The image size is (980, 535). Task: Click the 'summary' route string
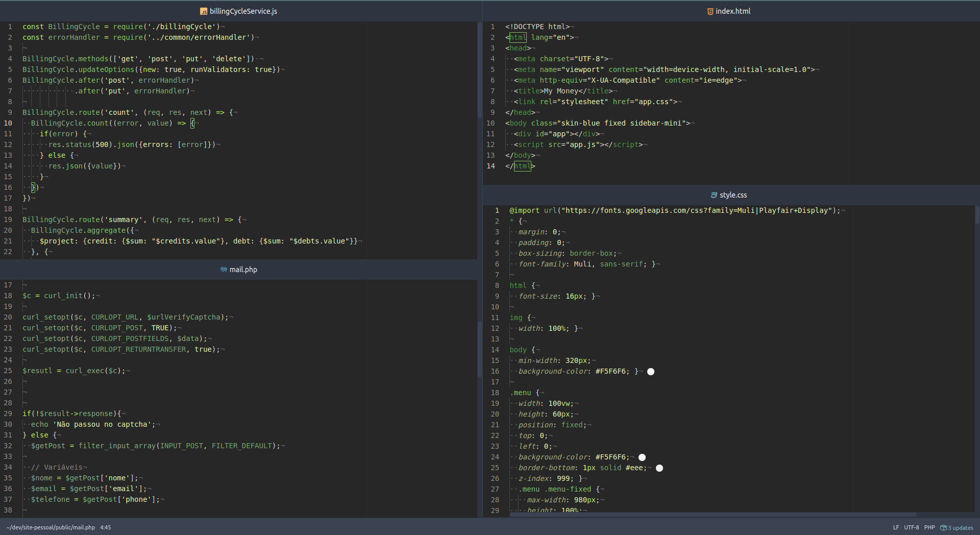click(124, 220)
